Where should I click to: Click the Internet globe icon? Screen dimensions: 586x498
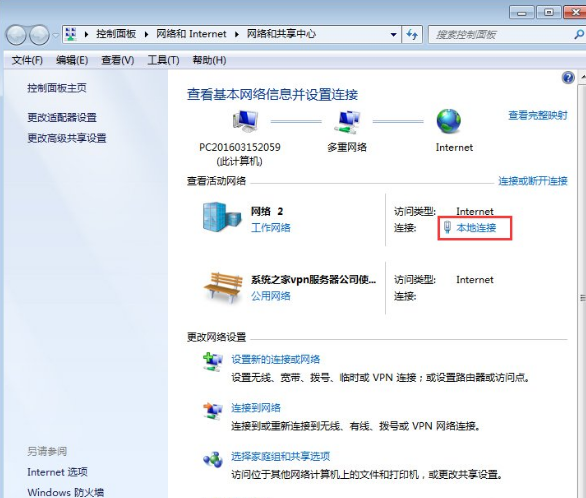click(448, 121)
